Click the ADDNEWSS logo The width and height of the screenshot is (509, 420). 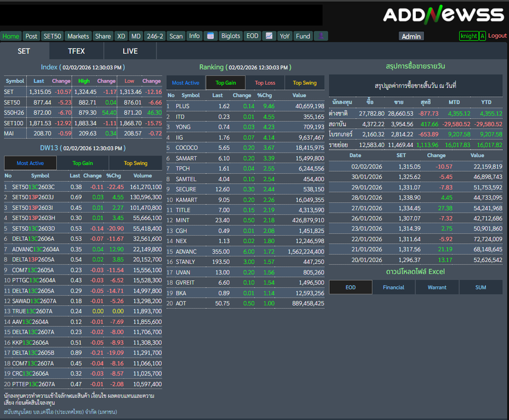(x=443, y=15)
